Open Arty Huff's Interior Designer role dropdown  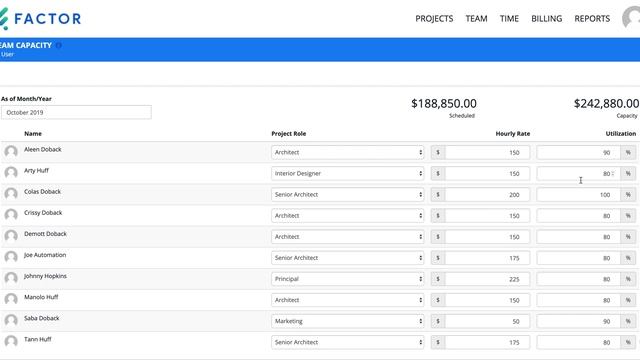347,173
